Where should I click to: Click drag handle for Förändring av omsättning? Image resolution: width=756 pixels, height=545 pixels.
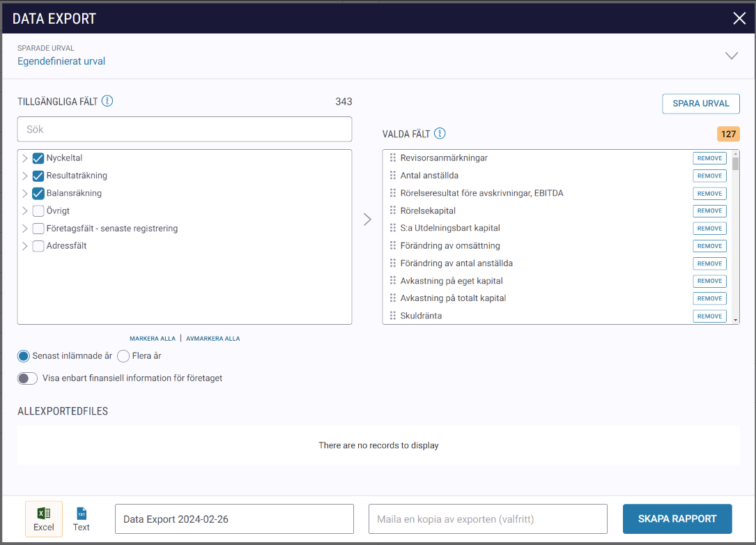[x=393, y=245]
